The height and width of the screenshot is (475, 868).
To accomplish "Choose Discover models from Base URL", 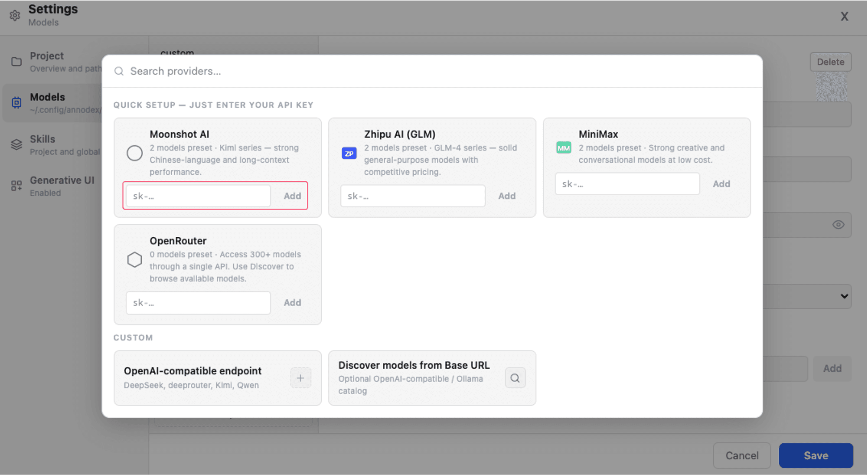I will click(432, 378).
